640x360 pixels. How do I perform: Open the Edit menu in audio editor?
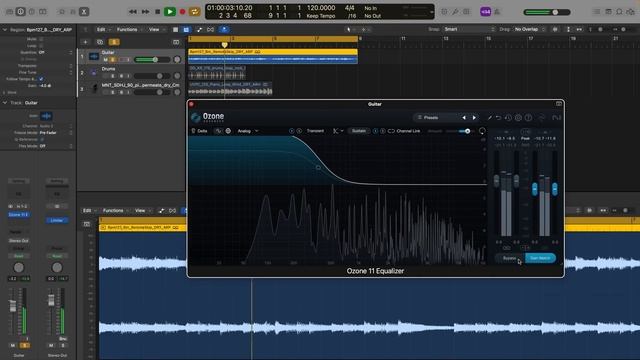pos(89,211)
